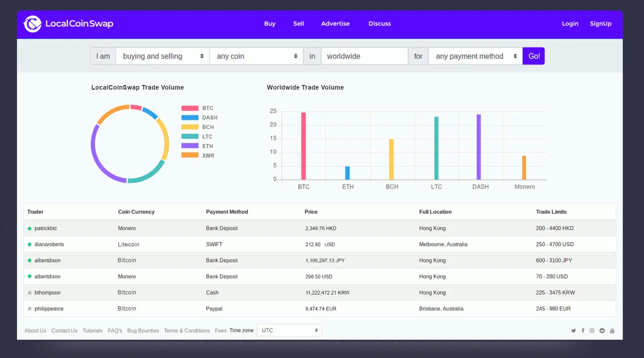Open the Instagram footer icon
Screen dimensions: 644x358
coord(592,331)
